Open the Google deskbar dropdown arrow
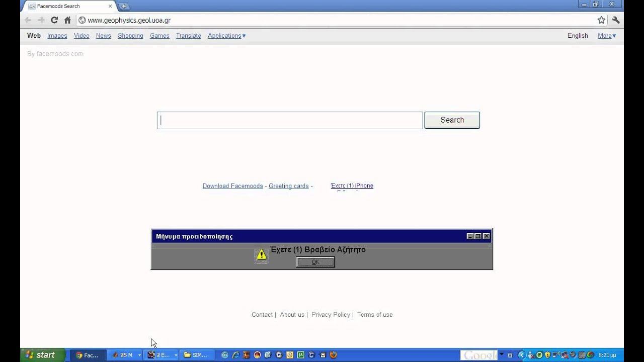This screenshot has width=644, height=362. pyautogui.click(x=502, y=354)
